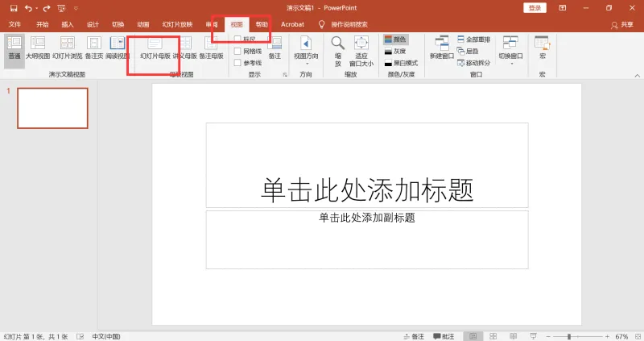
Task: Redo the last action
Action: click(x=47, y=8)
